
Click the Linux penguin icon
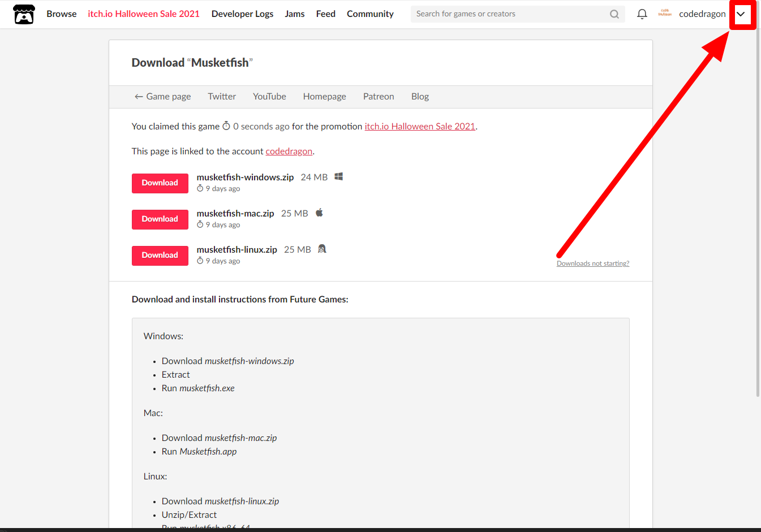[x=322, y=249]
